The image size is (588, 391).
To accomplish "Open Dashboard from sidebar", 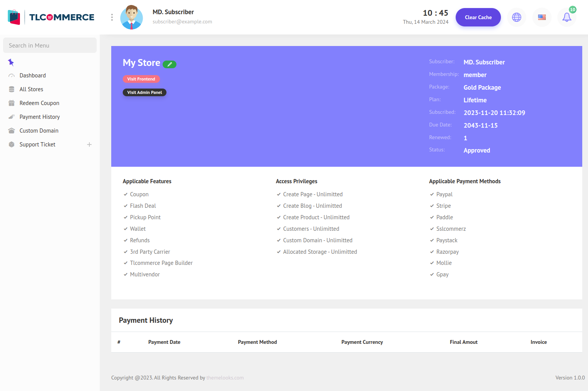I will click(x=33, y=76).
